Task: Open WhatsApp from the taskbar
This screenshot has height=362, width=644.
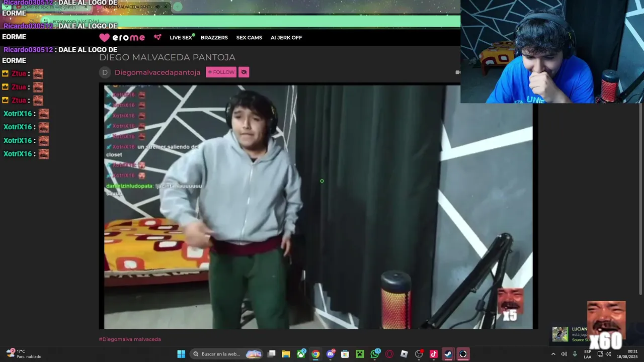Action: [x=375, y=354]
